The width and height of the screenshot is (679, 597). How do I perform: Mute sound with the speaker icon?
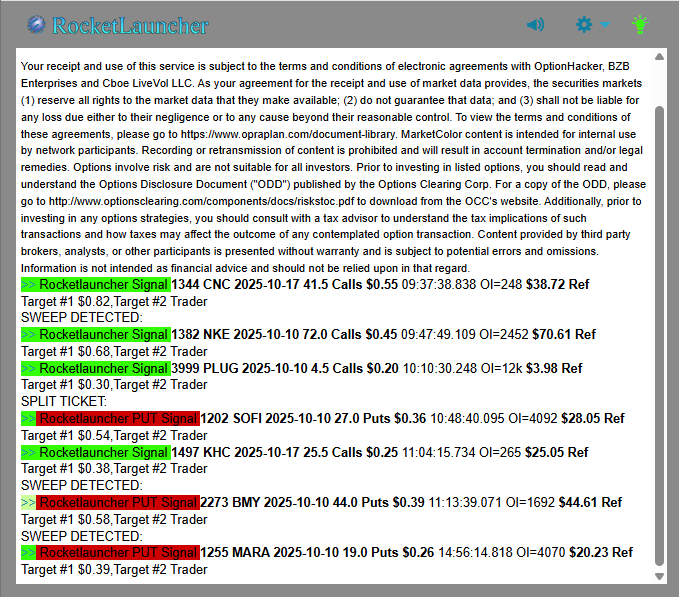(535, 25)
